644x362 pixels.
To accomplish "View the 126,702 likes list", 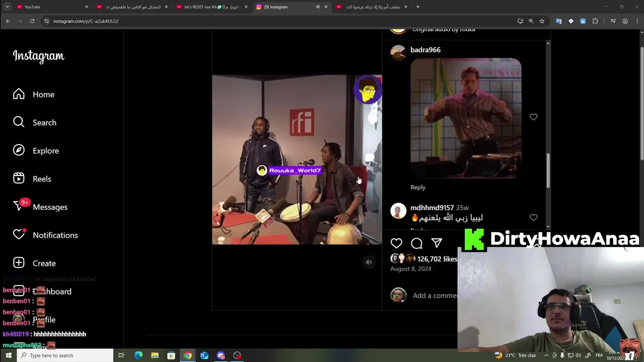I will (x=437, y=259).
